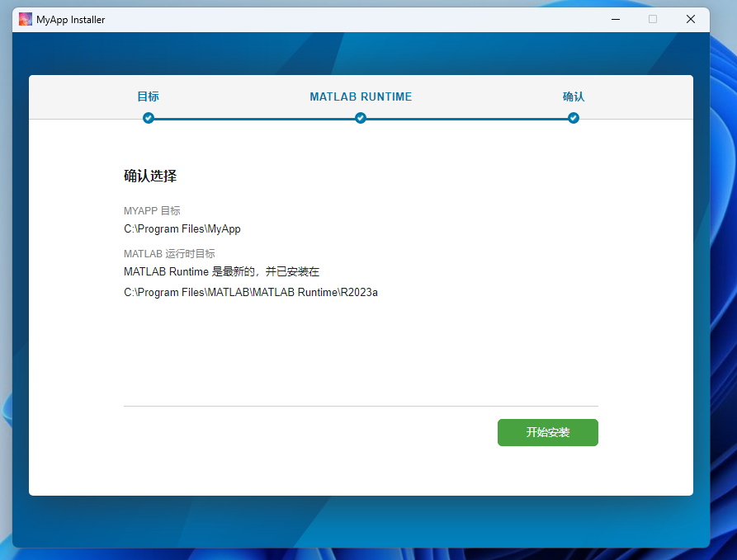Minimize the MyApp Installer window
This screenshot has height=560, width=737.
tap(615, 19)
